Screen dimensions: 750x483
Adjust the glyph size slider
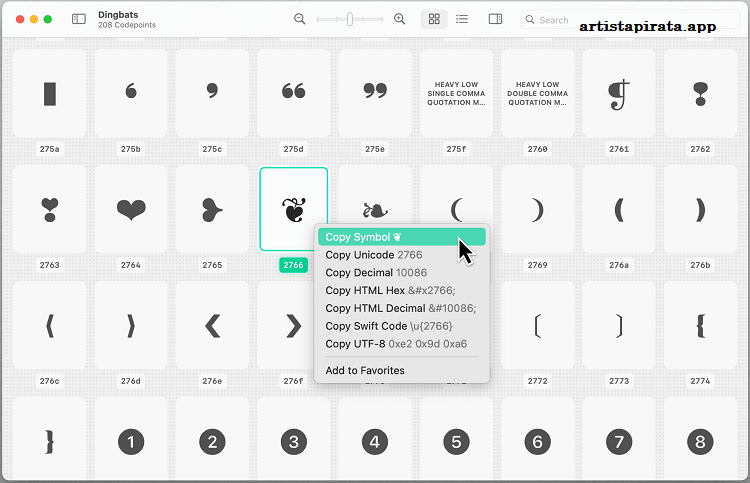(x=350, y=19)
